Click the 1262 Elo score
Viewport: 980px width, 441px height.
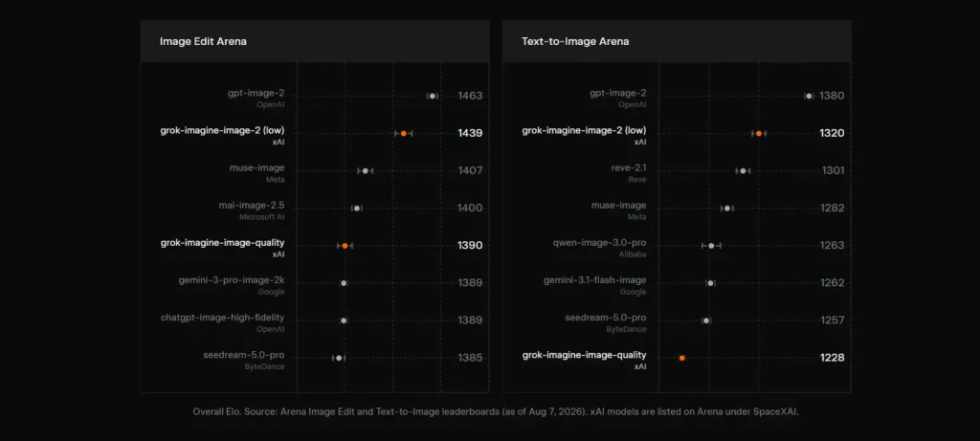pyautogui.click(x=833, y=283)
